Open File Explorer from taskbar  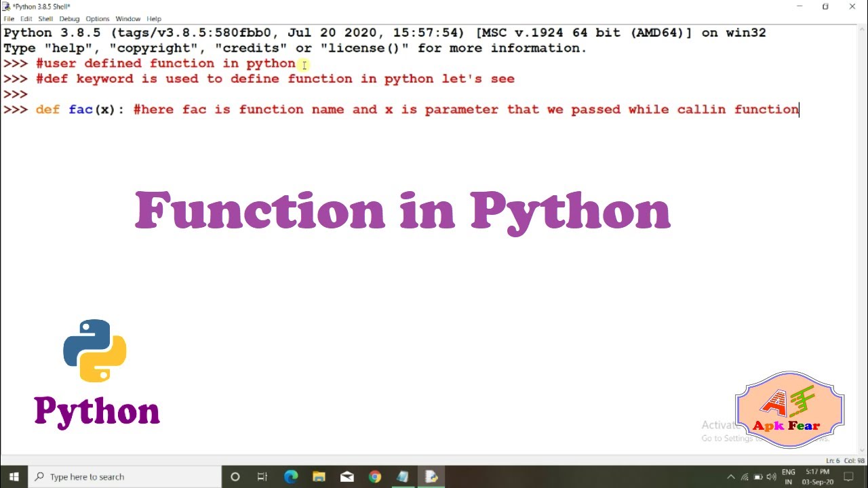point(319,476)
